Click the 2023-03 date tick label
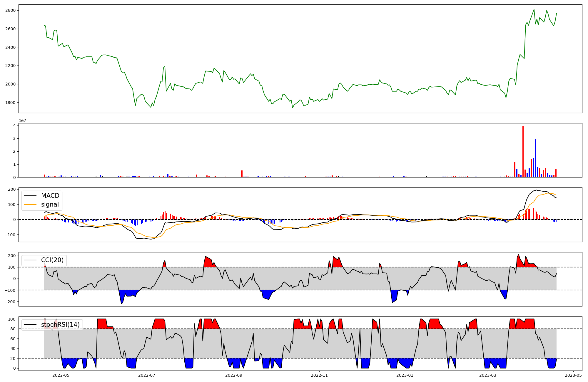 (488, 375)
